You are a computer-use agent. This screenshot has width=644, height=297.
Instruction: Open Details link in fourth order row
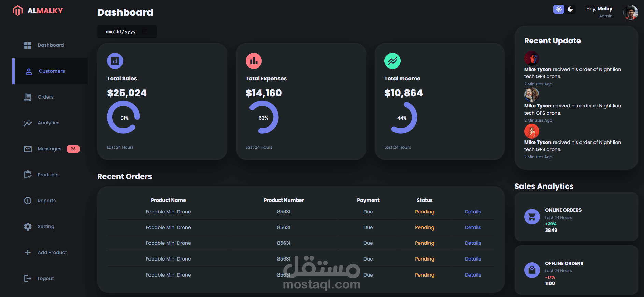[x=473, y=259]
